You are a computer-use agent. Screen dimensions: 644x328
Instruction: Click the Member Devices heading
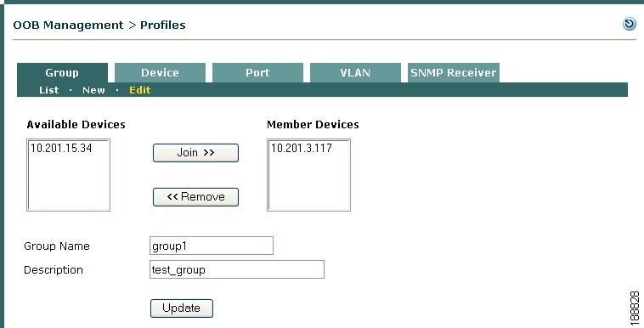click(x=313, y=125)
